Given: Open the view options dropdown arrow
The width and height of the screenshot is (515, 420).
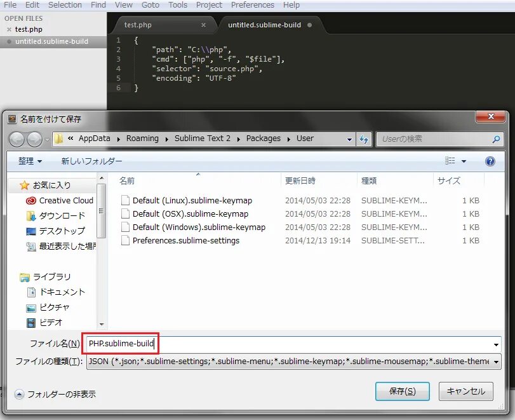Looking at the screenshot, I should [464, 161].
